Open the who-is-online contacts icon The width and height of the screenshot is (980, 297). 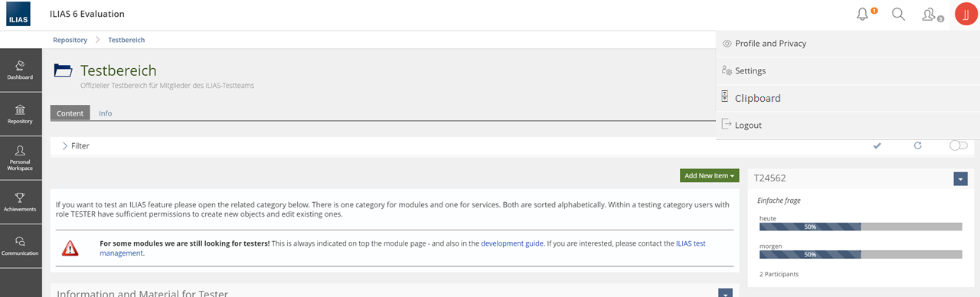[932, 14]
